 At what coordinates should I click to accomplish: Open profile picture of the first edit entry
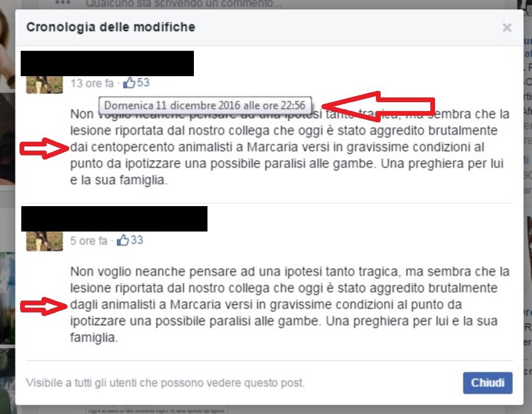pos(44,84)
